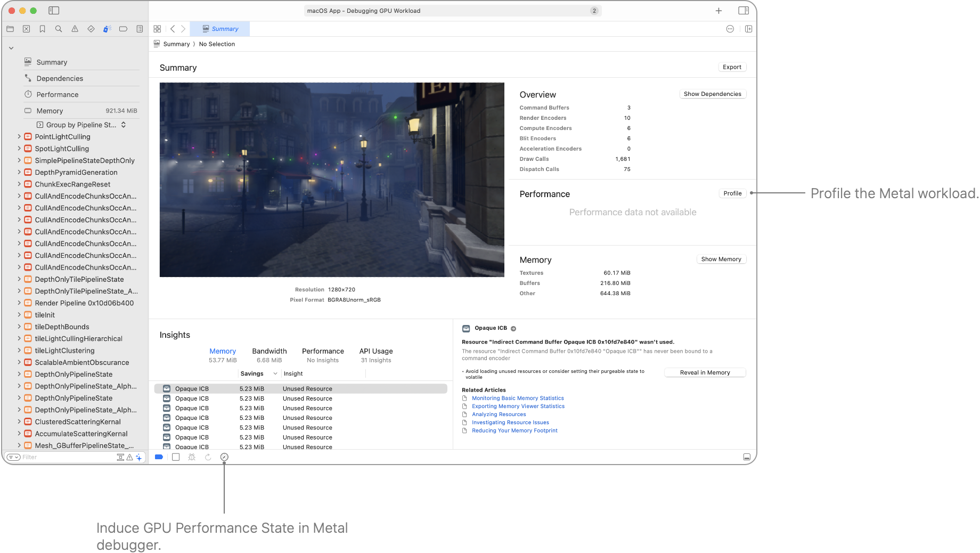
Task: Open the issue navigator warning icon
Action: (75, 29)
